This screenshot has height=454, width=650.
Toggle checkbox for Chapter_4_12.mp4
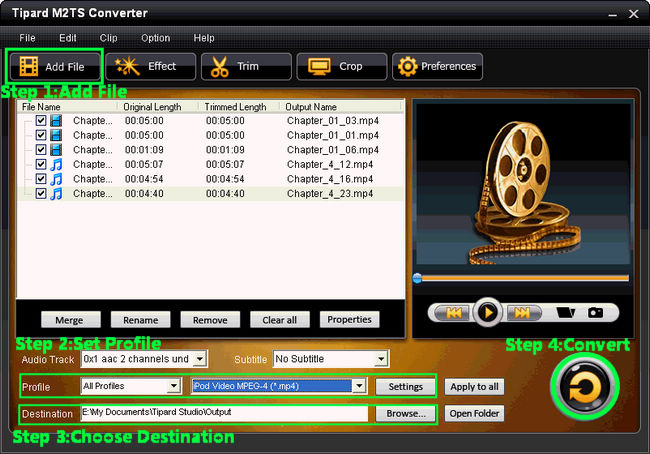click(x=41, y=164)
